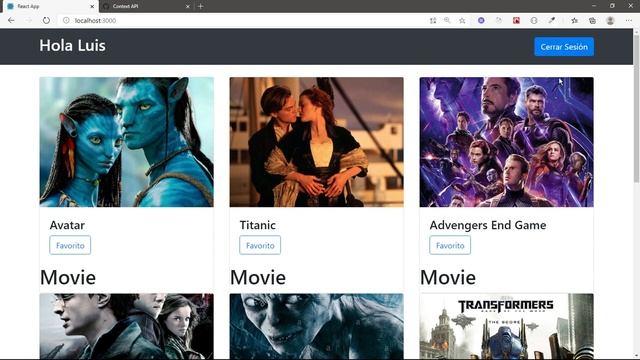
Task: Click the Cerrar Sesión button
Action: [564, 47]
